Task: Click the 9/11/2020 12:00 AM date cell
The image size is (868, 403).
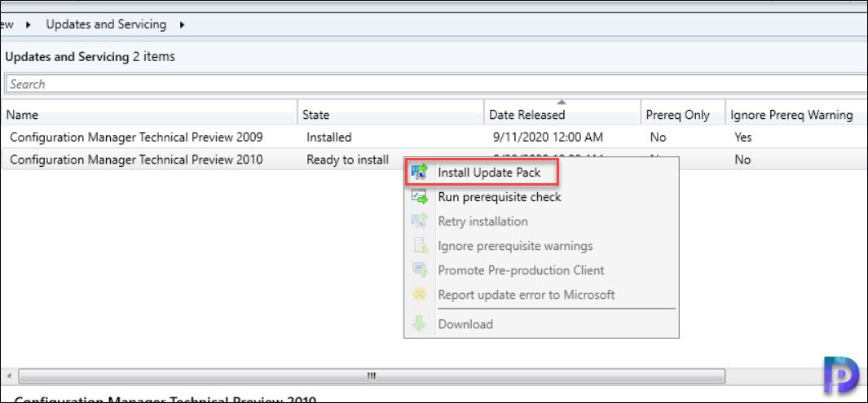Action: (548, 137)
